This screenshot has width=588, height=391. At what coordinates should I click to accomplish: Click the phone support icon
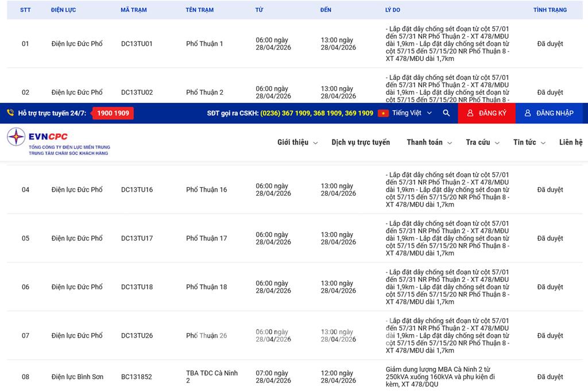click(x=10, y=113)
